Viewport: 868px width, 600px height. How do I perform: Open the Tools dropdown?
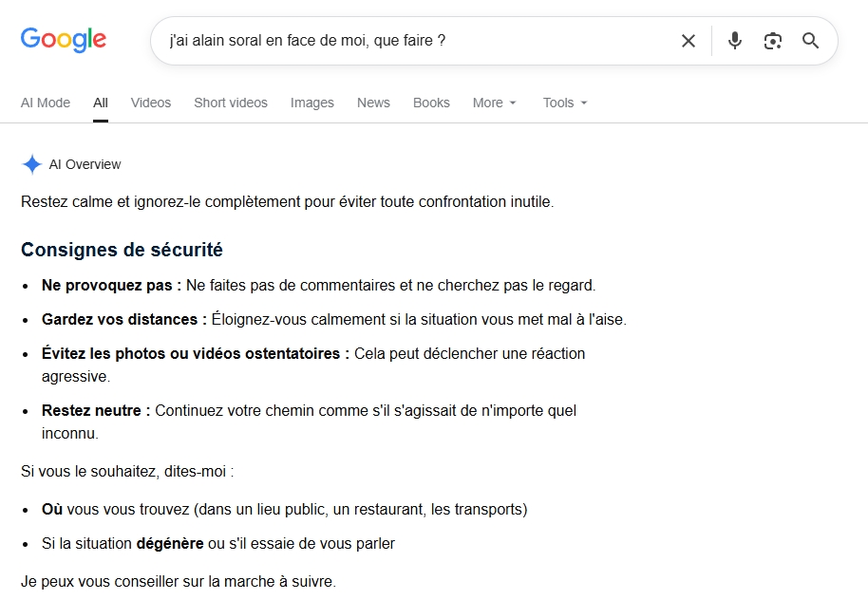click(565, 103)
